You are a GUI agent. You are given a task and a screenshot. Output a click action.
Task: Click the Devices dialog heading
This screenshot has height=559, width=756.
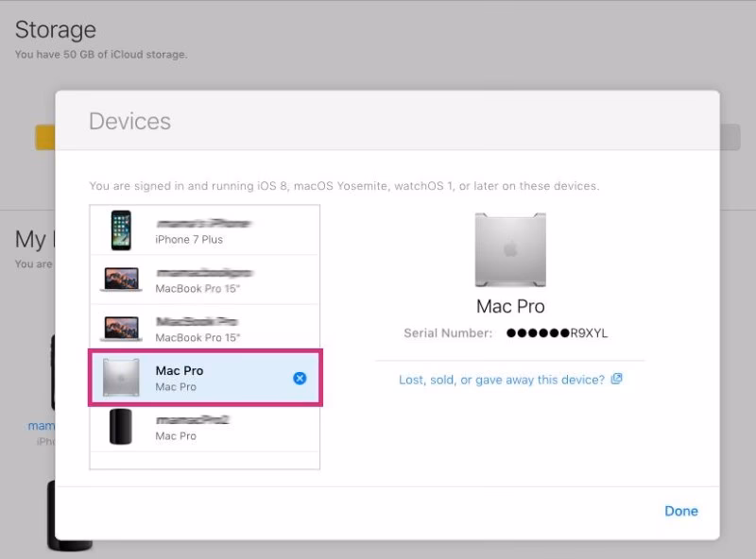click(129, 122)
